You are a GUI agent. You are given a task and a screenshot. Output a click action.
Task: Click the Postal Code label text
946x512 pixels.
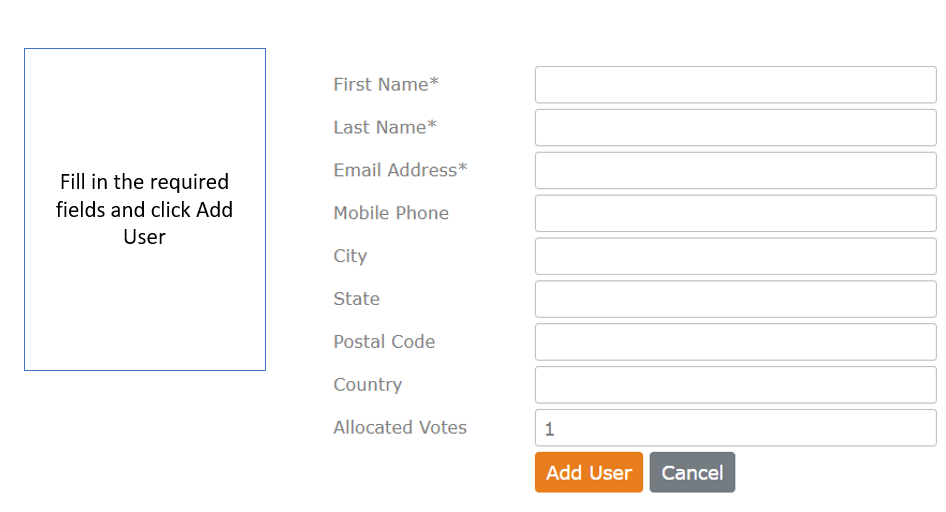(x=384, y=341)
